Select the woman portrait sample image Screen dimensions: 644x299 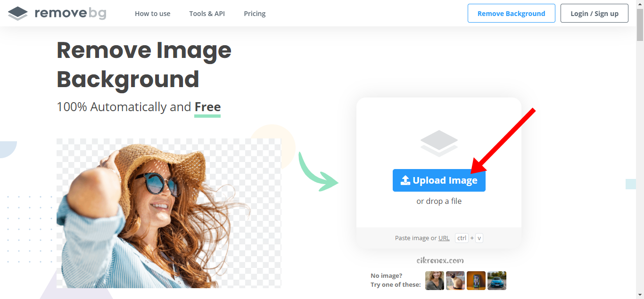click(x=434, y=281)
